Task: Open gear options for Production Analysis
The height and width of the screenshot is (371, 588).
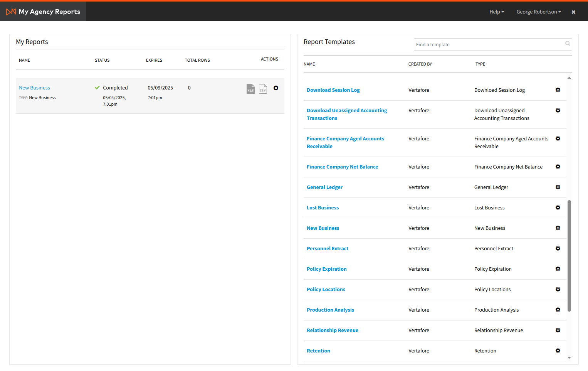Action: point(558,310)
